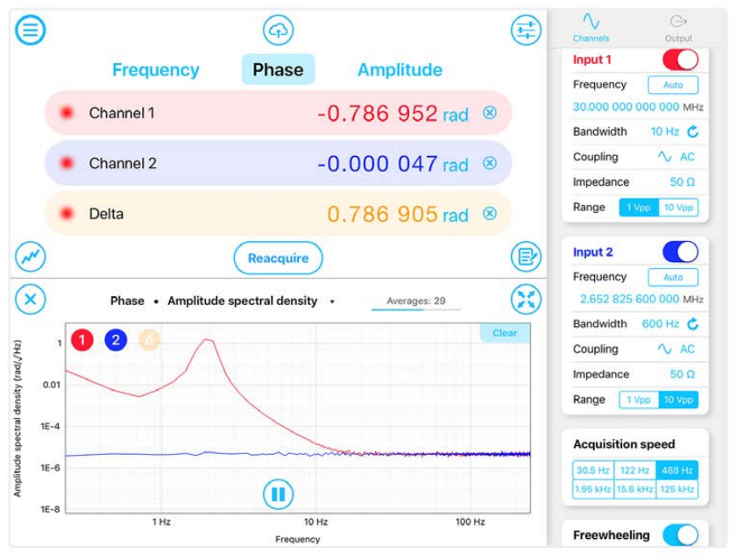Click the Reacquire button
This screenshot has height=560, width=736.
pos(278,259)
